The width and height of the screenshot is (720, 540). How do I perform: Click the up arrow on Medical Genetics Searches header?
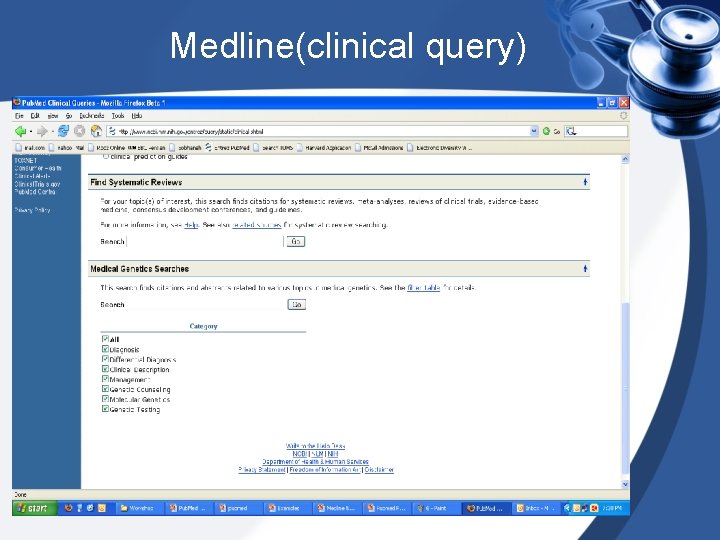585,269
